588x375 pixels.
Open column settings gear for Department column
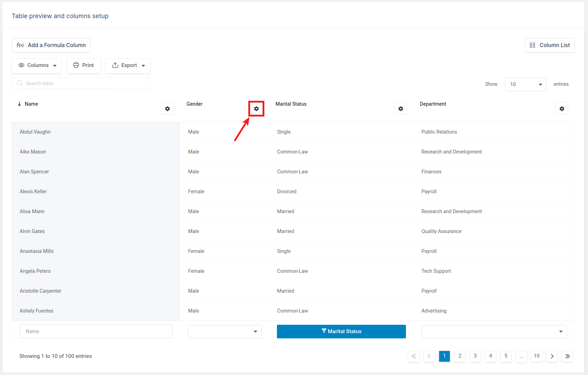click(x=562, y=108)
